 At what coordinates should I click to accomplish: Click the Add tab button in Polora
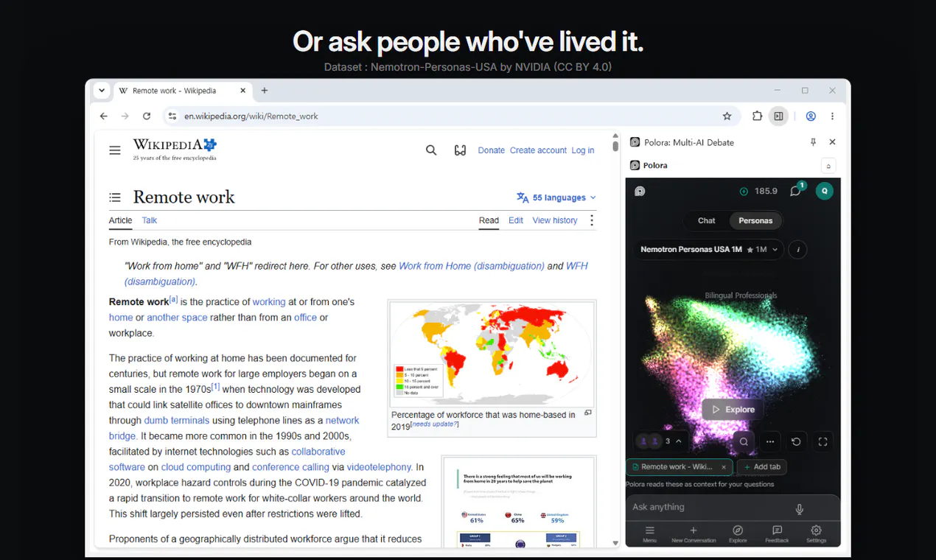(762, 467)
